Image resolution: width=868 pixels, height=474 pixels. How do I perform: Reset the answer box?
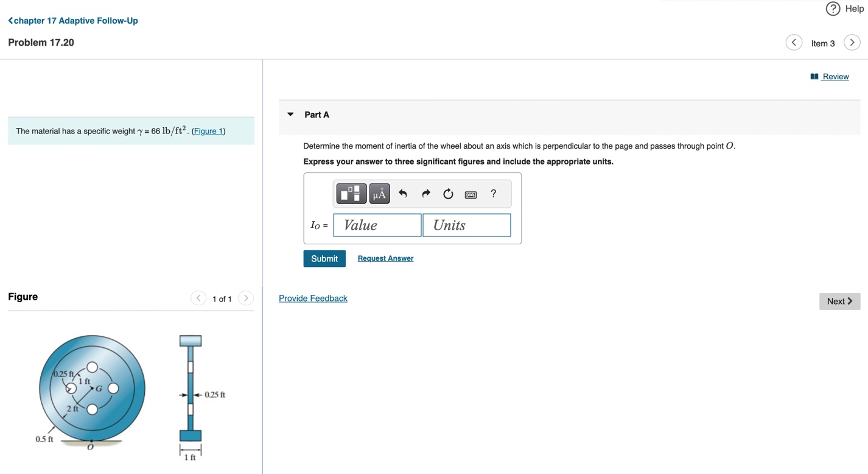pos(448,194)
